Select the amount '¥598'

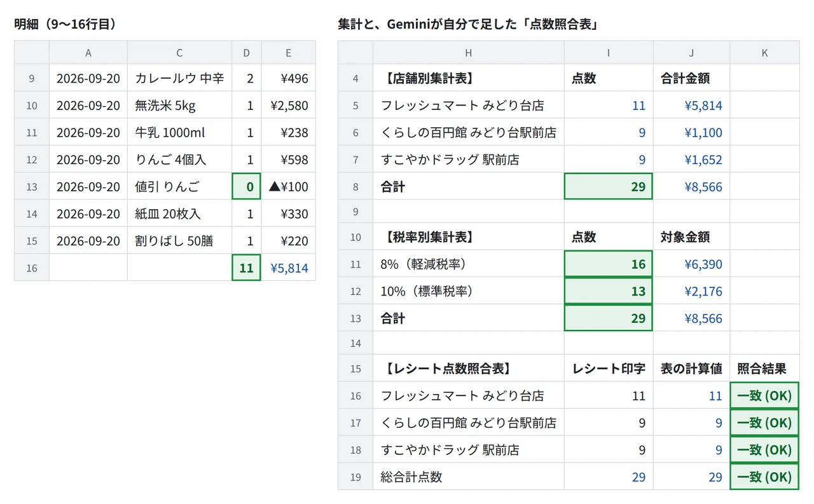click(x=288, y=160)
